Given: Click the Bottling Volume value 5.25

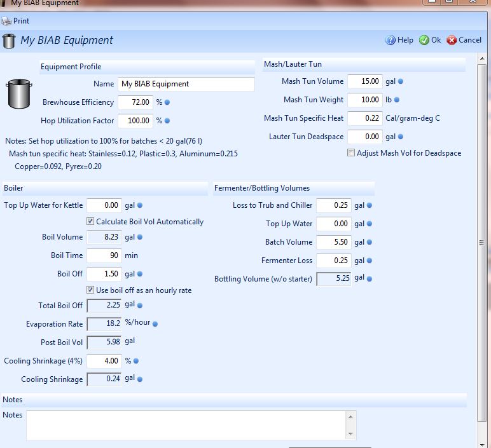Looking at the screenshot, I should [x=334, y=279].
